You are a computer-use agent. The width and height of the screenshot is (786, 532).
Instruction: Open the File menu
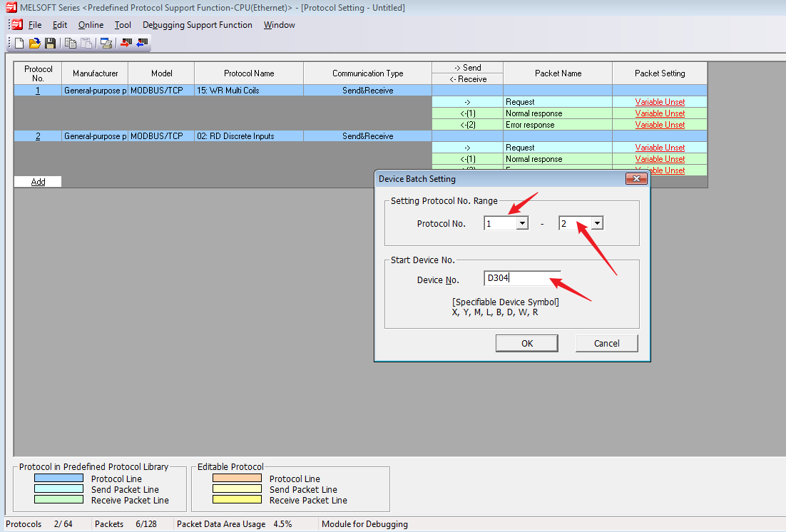[35, 25]
